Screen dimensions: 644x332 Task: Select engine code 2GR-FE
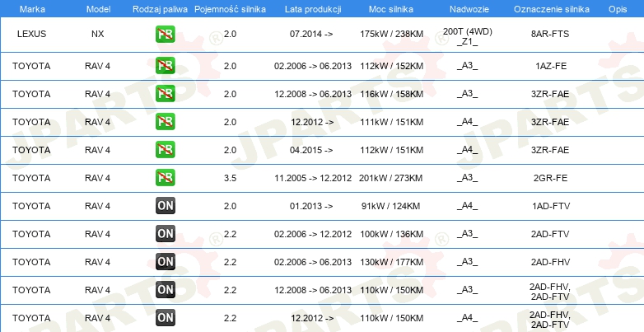550,178
